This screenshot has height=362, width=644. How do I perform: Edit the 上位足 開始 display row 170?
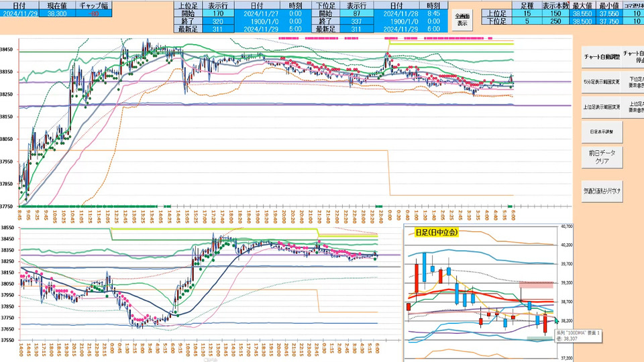click(x=218, y=13)
